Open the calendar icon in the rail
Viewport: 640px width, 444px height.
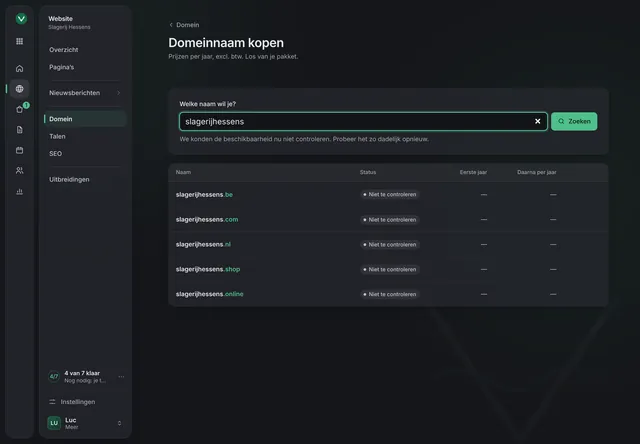[19, 150]
